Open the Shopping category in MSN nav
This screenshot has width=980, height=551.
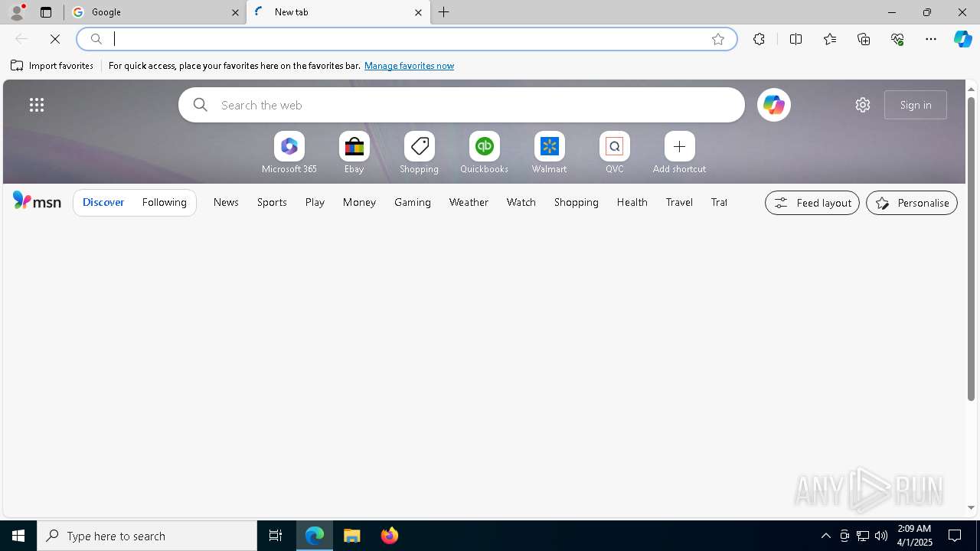click(577, 202)
